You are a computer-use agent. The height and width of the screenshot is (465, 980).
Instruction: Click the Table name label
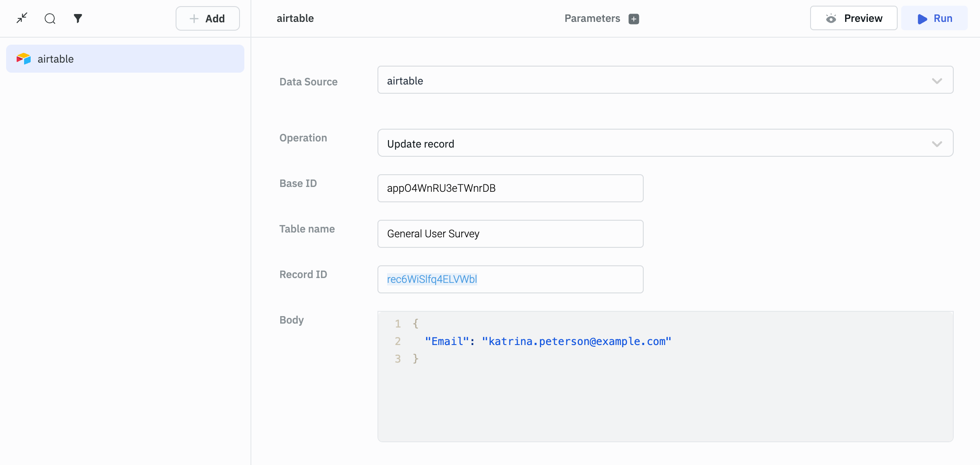coord(307,229)
